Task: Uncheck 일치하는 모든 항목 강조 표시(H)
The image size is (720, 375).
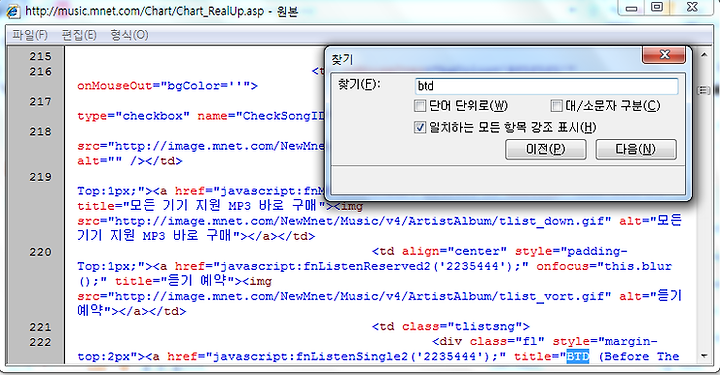Action: [420, 127]
